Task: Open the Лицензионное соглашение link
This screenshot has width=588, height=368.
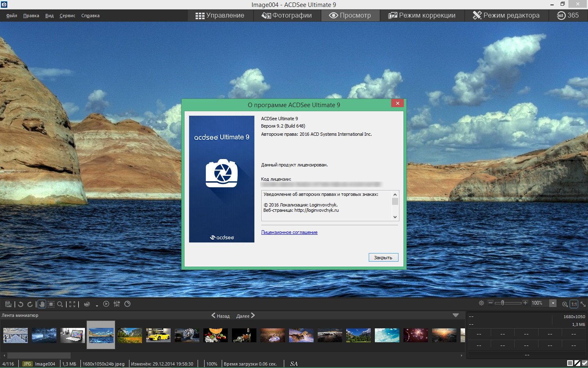Action: [290, 232]
